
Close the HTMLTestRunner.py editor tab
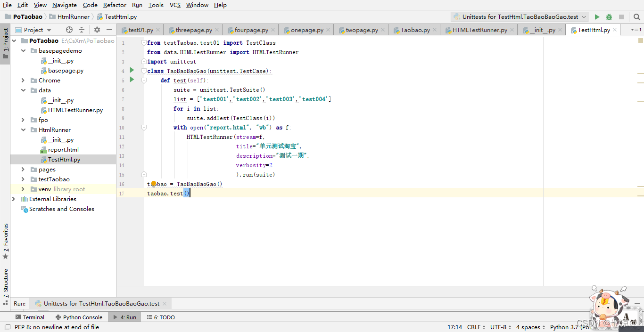[512, 30]
